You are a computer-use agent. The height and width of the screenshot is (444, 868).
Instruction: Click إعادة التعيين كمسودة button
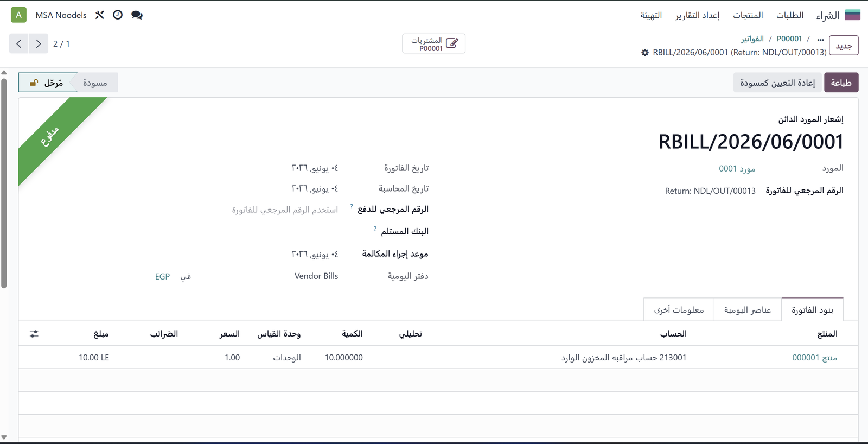pyautogui.click(x=777, y=83)
